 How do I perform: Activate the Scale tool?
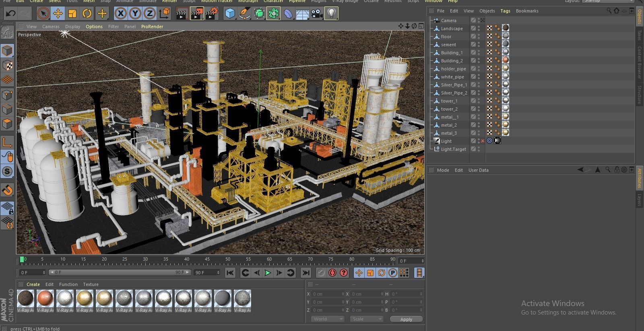click(x=72, y=13)
